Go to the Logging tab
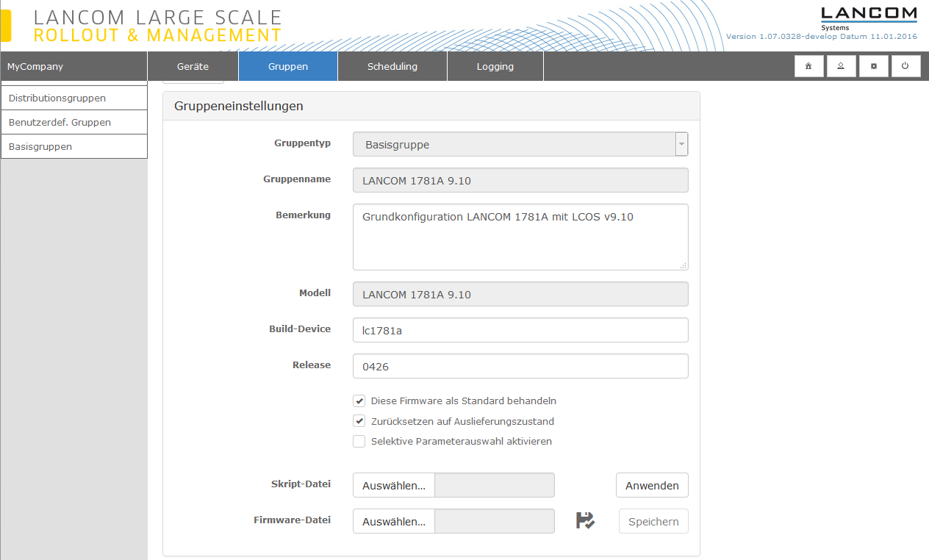This screenshot has width=929, height=560. (495, 66)
